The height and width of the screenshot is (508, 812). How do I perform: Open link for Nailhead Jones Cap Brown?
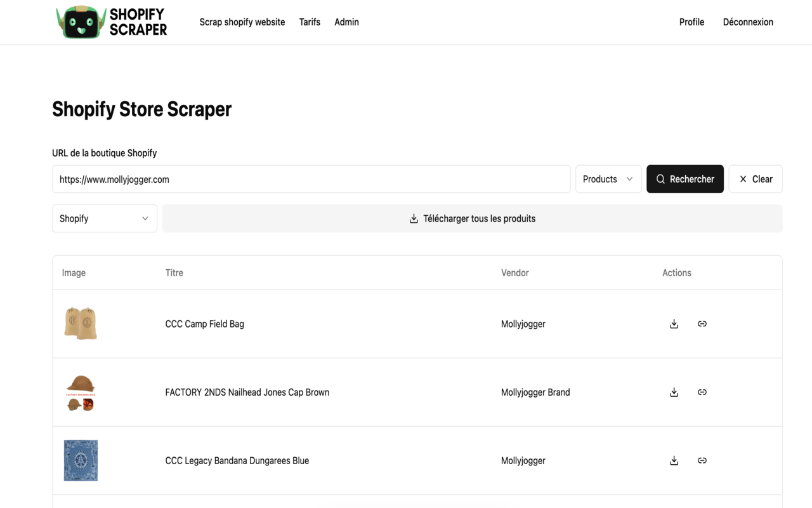[702, 392]
